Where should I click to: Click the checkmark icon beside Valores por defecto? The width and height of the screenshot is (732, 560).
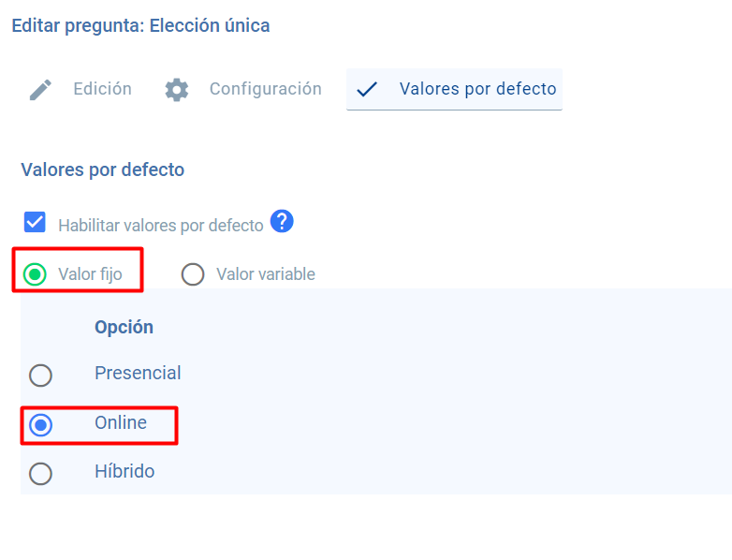coord(367,90)
